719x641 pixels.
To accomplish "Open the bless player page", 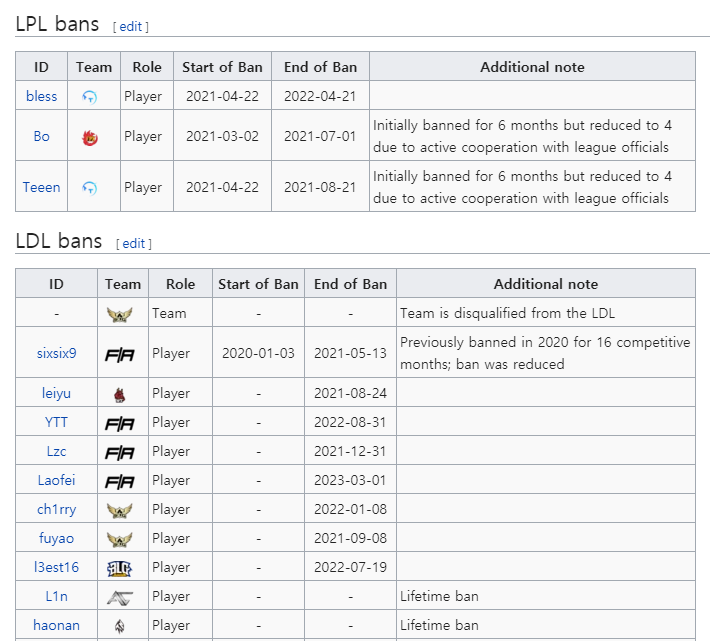I will pos(42,96).
